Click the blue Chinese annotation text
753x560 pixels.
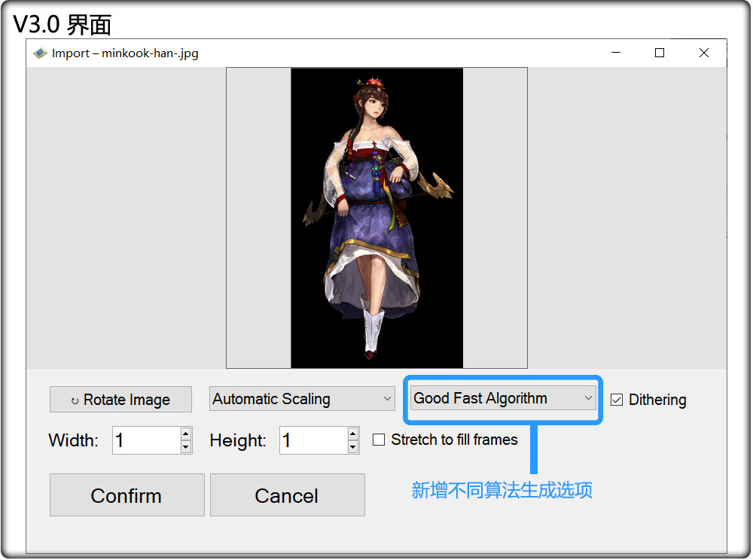[501, 491]
